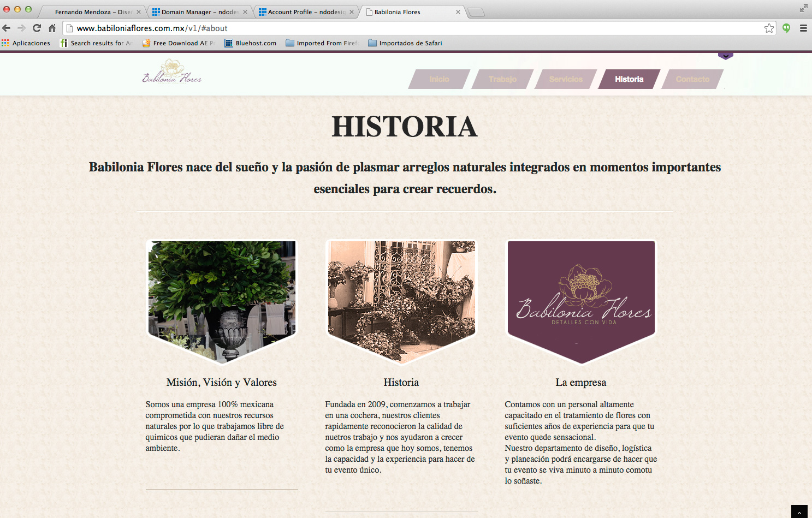Click the Babilonia Flores header logo

click(172, 72)
